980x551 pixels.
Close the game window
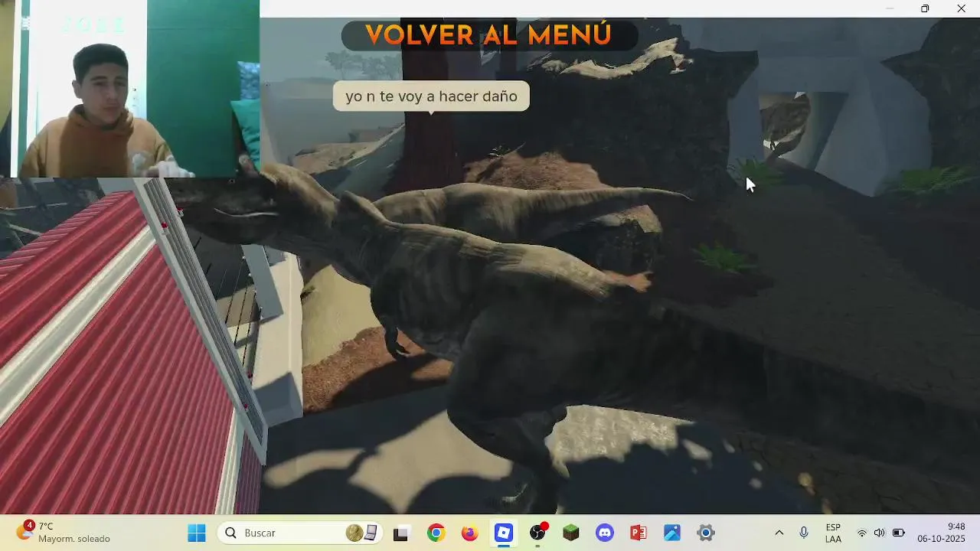point(962,8)
